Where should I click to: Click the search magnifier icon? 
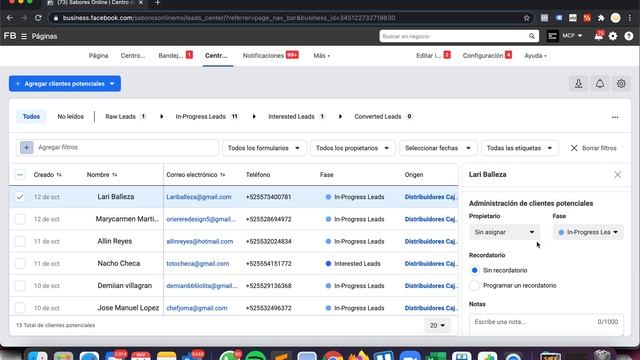click(531, 36)
